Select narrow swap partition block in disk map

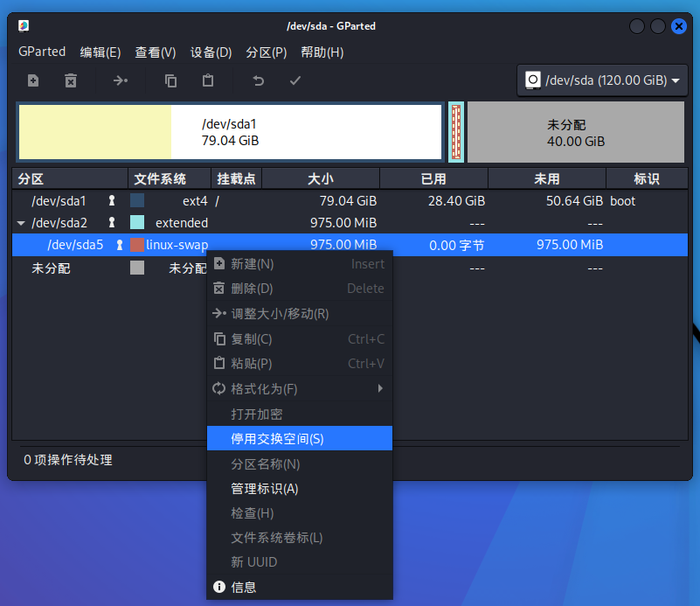click(456, 132)
